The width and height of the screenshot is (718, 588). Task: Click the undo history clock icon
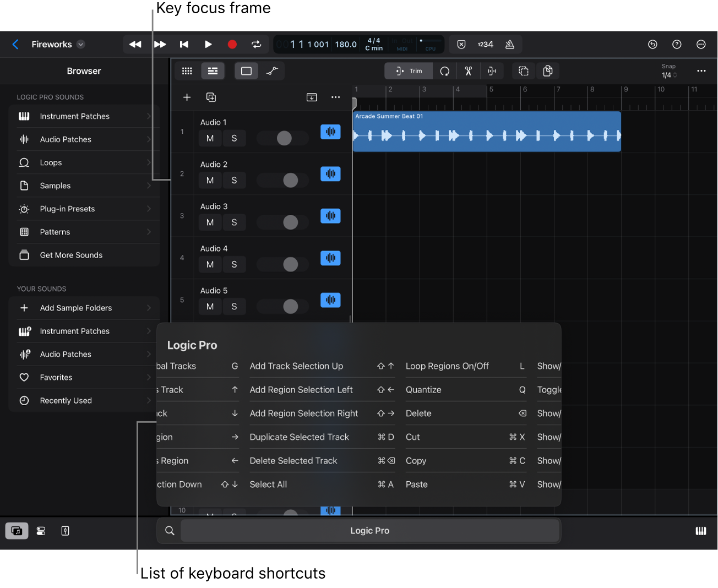[x=652, y=45]
